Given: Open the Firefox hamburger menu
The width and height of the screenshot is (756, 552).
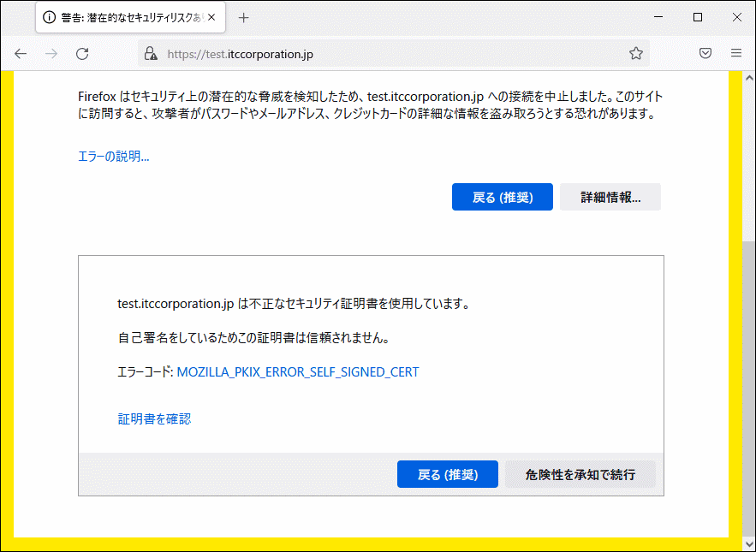Looking at the screenshot, I should point(736,53).
